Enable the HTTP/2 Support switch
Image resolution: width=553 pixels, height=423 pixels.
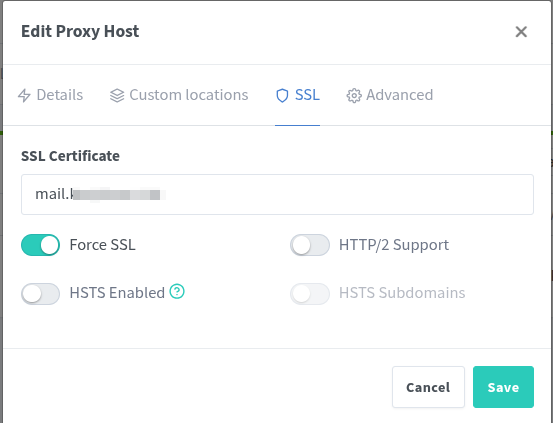[x=310, y=245]
